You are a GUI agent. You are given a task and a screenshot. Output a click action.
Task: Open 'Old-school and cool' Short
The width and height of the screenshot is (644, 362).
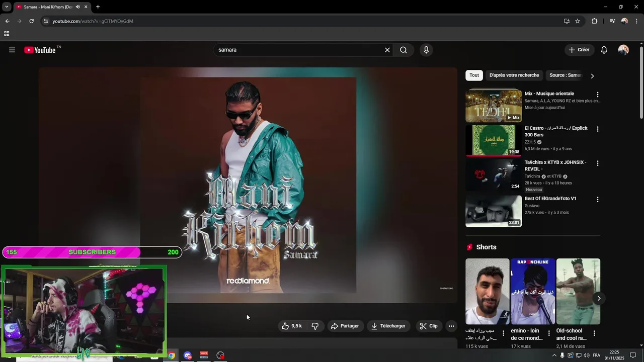click(x=578, y=292)
